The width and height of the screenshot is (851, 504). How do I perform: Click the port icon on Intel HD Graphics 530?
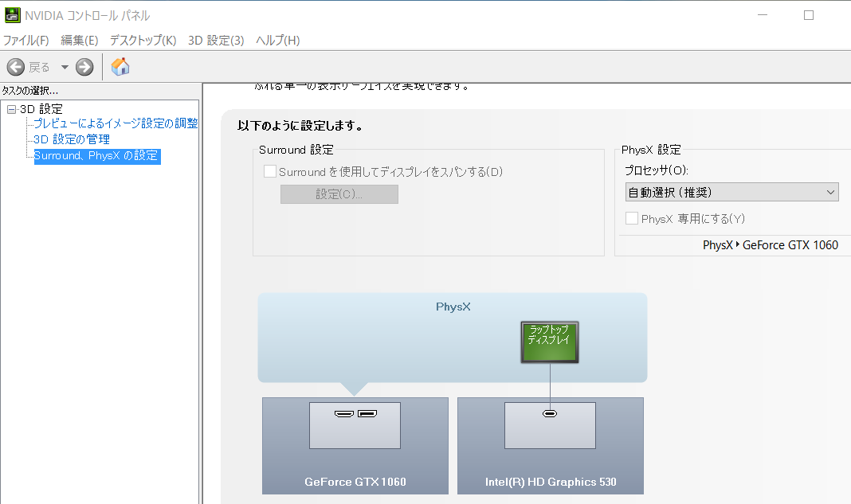(550, 414)
